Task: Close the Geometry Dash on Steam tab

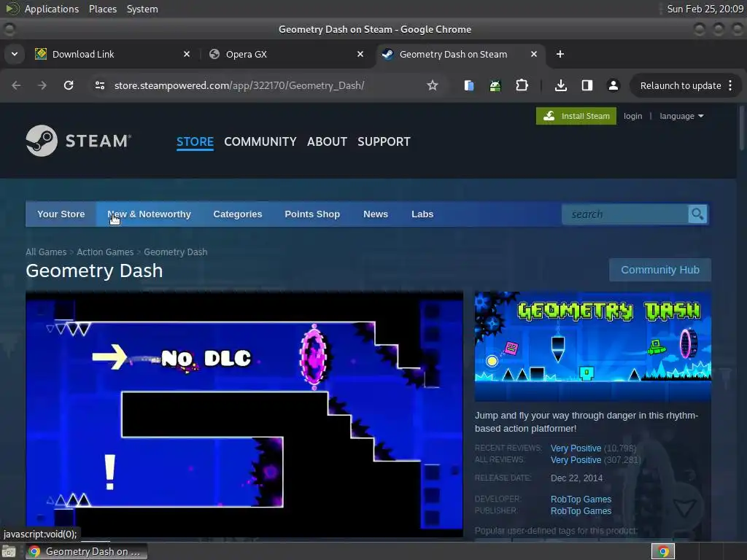Action: tap(534, 54)
